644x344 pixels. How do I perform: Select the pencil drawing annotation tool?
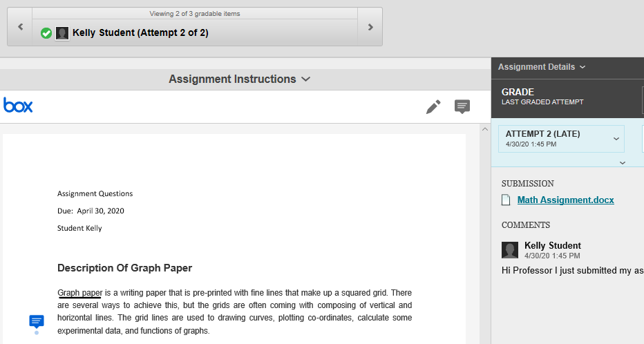[x=433, y=107]
